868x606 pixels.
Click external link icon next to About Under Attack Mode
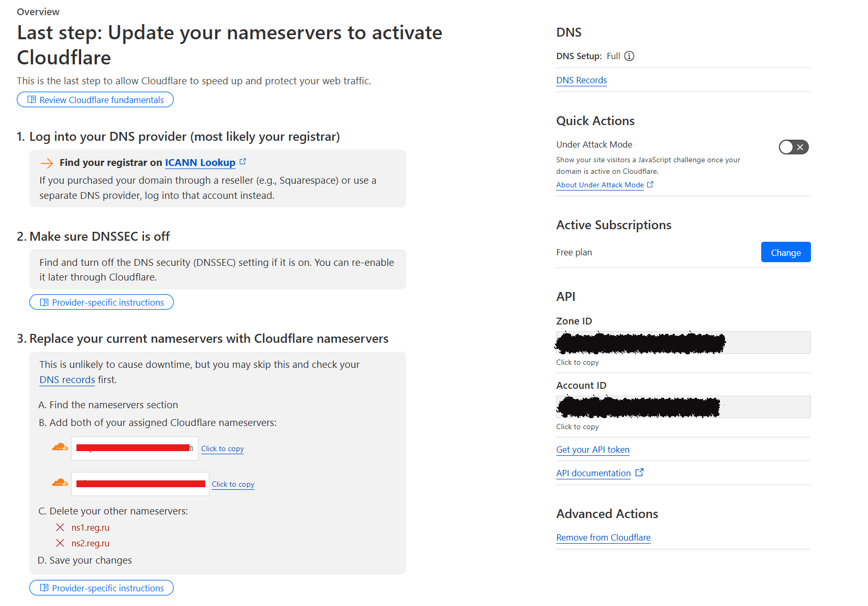[650, 185]
